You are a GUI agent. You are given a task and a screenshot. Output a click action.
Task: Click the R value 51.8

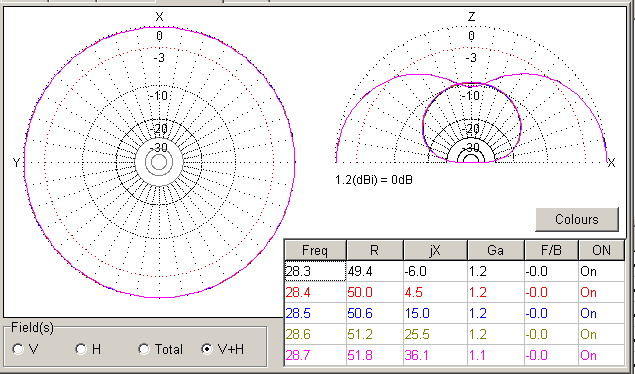tap(375, 355)
